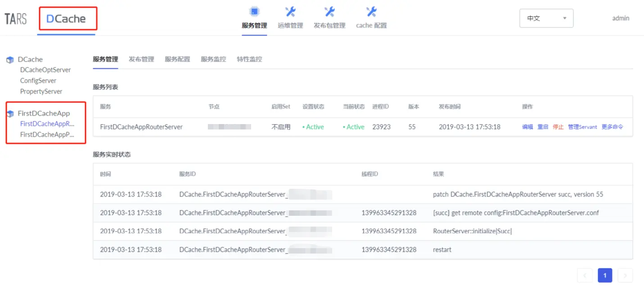The image size is (644, 294).
Task: Click the 服务 column header
Action: (x=105, y=107)
